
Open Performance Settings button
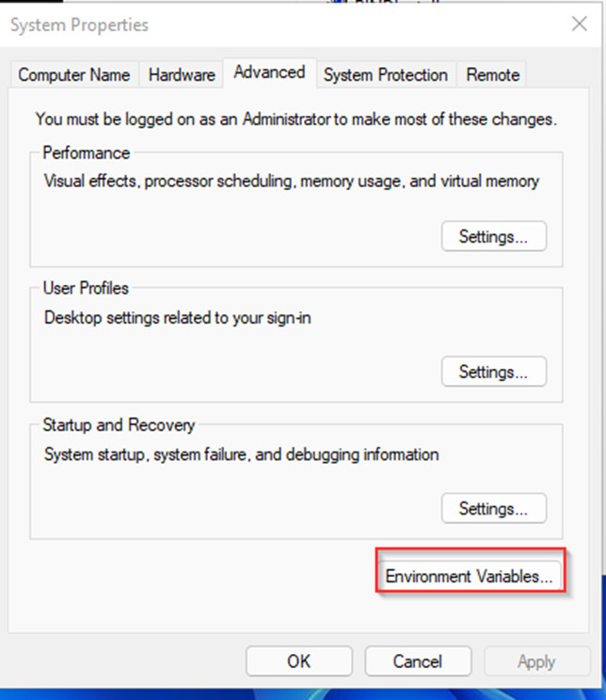494,236
